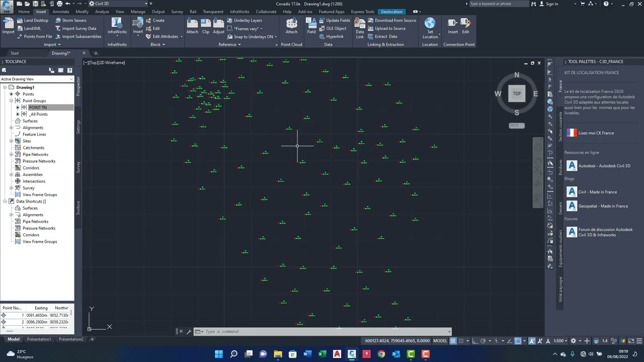Image resolution: width=644 pixels, height=362 pixels.
Task: Open Snap to Underlays ON dropdown
Action: coord(252,37)
